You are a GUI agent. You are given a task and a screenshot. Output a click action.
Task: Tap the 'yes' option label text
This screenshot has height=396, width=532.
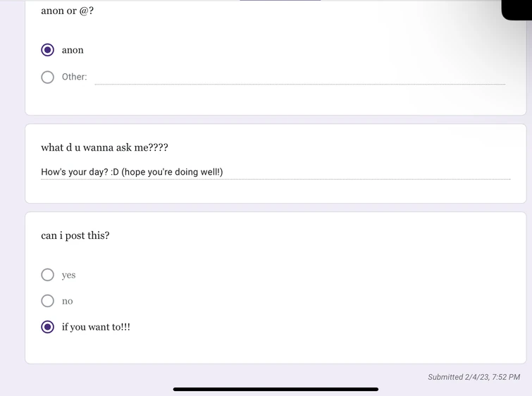(x=68, y=275)
